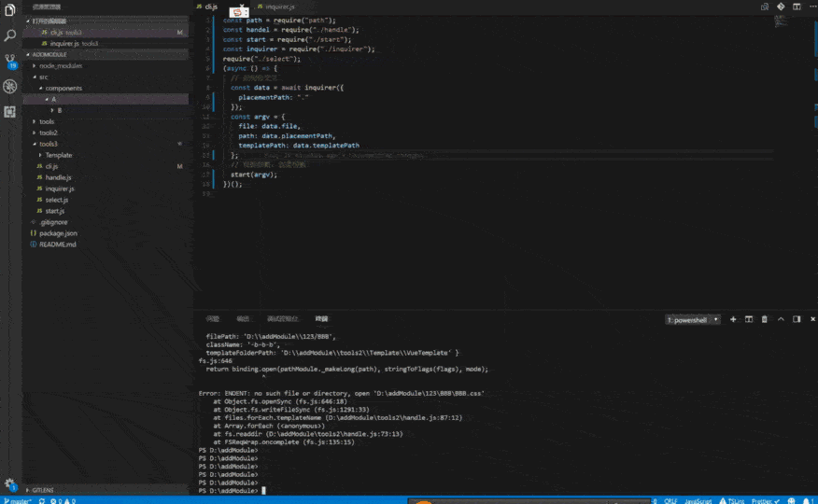Open the Explorer view in activity bar

pyautogui.click(x=10, y=10)
